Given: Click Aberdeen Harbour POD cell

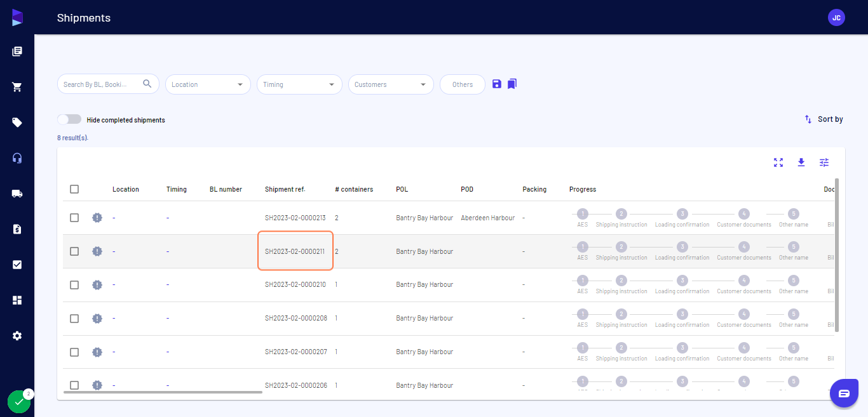Looking at the screenshot, I should pos(488,218).
